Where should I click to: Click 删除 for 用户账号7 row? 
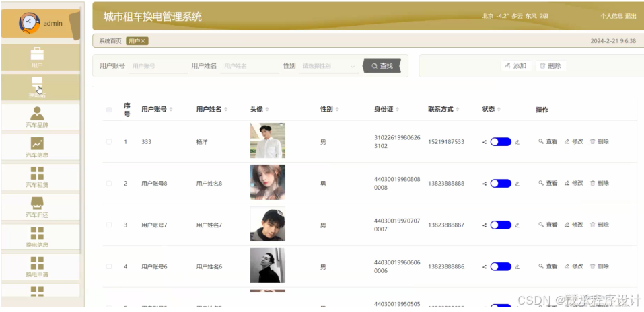[600, 225]
